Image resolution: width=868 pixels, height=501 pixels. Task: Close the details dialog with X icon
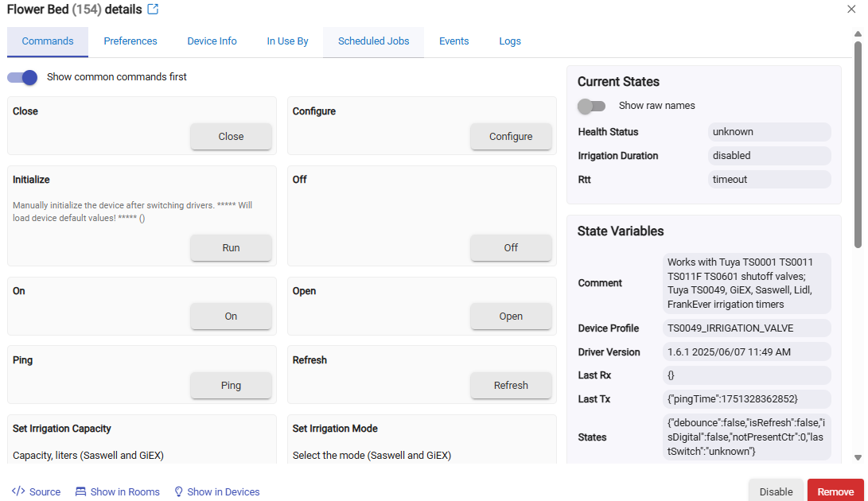(851, 9)
